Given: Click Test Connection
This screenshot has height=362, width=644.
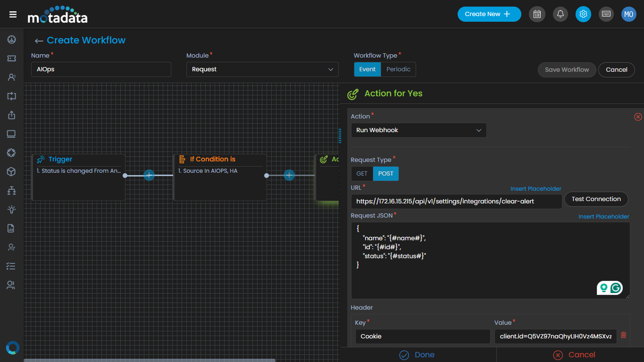Looking at the screenshot, I should click(596, 199).
